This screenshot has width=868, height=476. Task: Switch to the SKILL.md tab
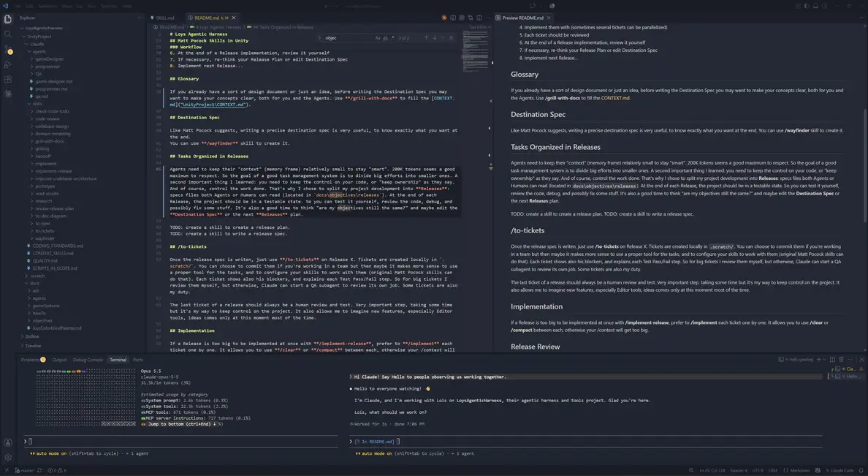click(165, 18)
